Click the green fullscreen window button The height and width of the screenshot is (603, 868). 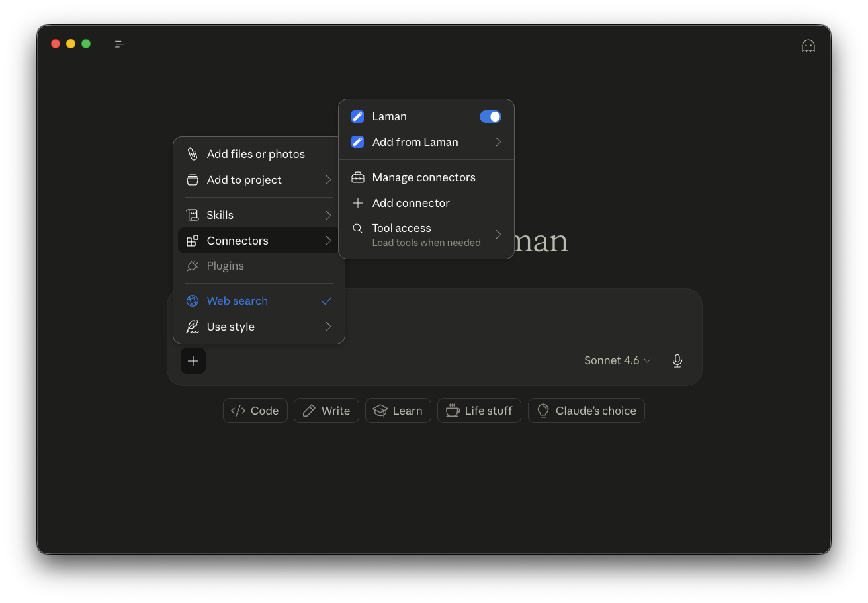point(86,44)
